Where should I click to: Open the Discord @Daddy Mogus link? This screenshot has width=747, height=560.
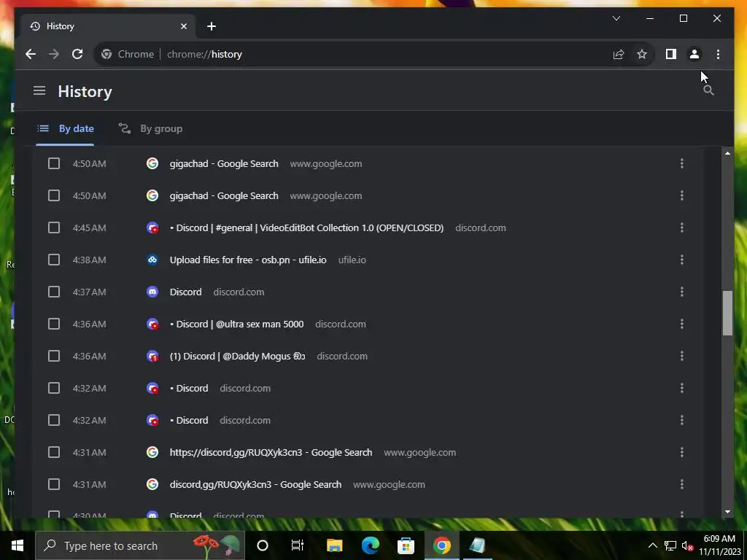tap(237, 356)
